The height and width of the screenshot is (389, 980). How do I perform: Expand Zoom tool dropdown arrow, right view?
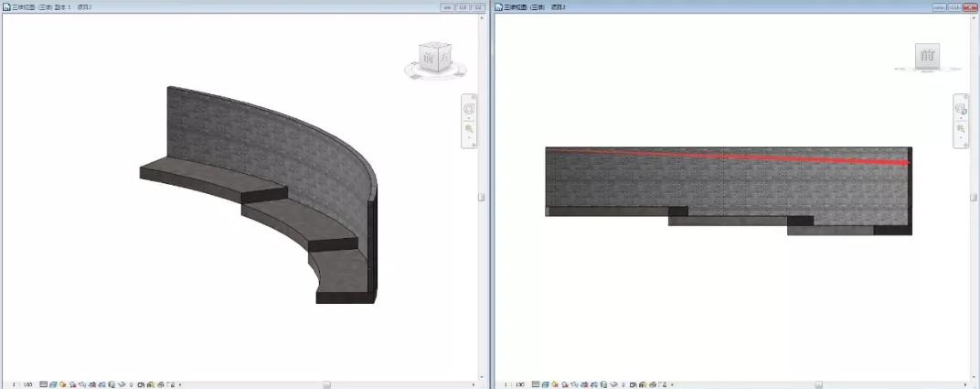point(961,137)
